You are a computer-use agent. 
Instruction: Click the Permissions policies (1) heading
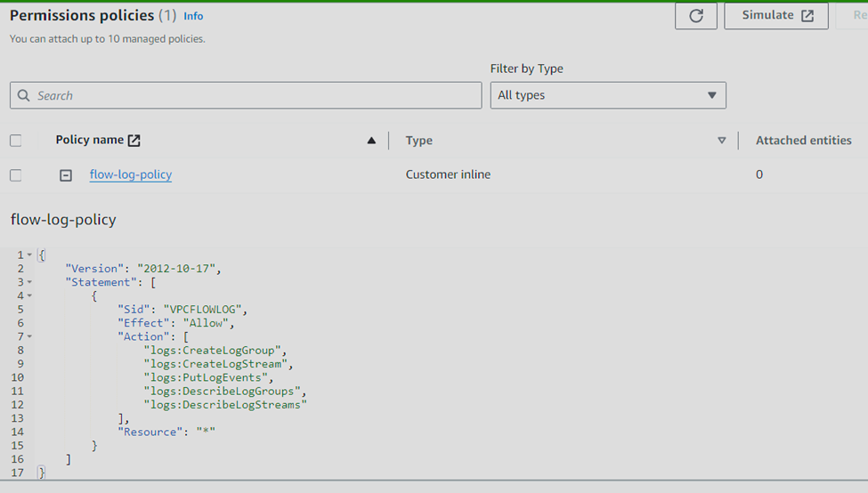coord(93,15)
